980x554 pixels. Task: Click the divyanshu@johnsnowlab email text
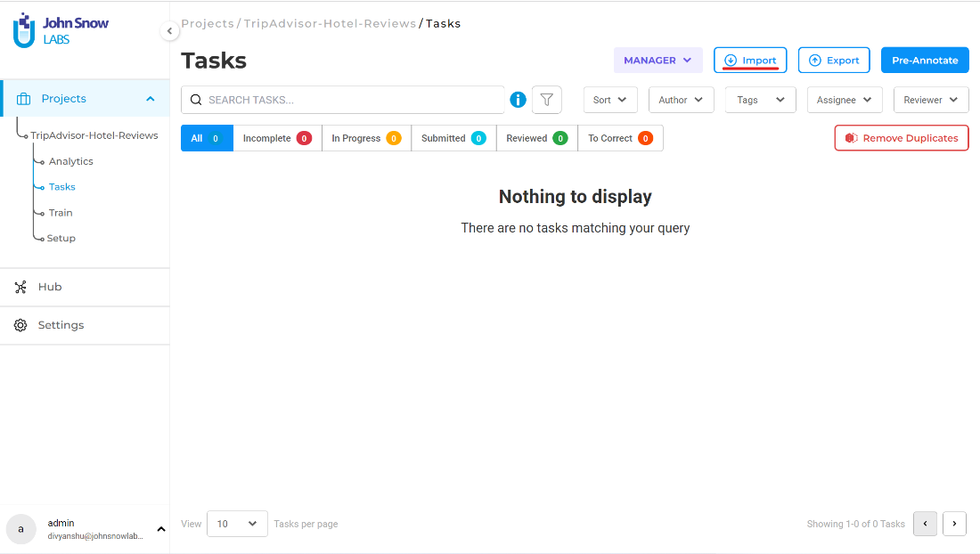[95, 536]
